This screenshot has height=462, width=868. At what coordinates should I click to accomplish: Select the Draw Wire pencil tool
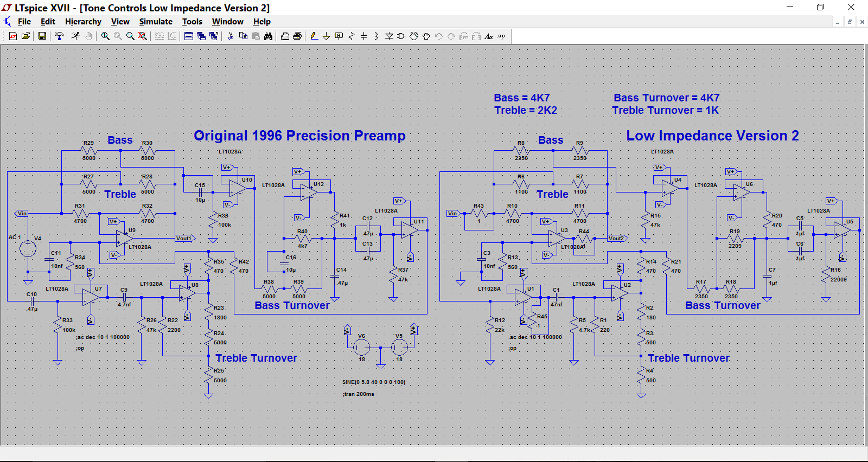[x=314, y=36]
